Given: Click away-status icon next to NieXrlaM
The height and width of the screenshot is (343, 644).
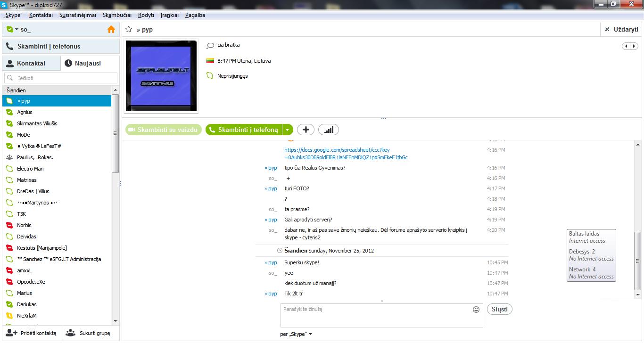Looking at the screenshot, I should [x=9, y=316].
